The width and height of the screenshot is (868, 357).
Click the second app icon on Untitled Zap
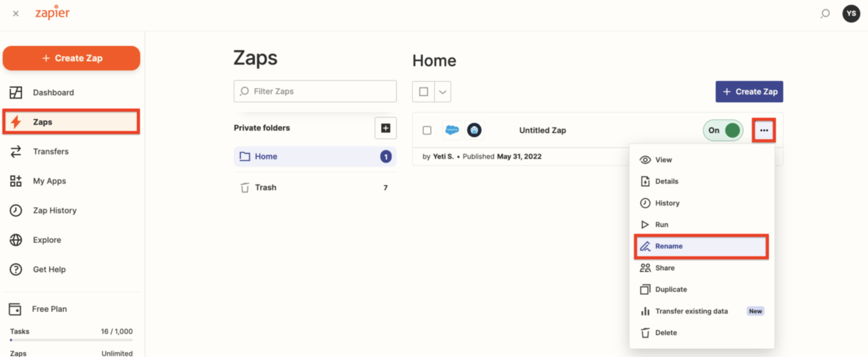(474, 130)
